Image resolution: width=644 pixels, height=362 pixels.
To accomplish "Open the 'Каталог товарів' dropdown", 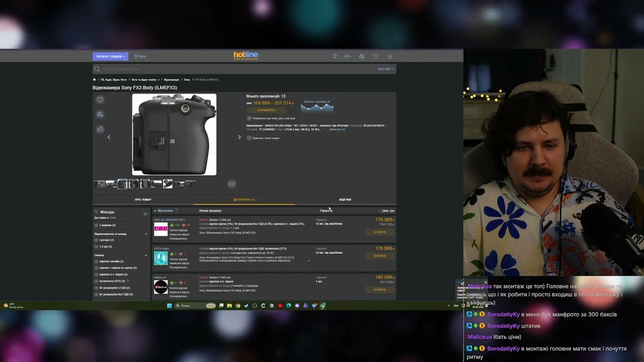I will [x=110, y=56].
